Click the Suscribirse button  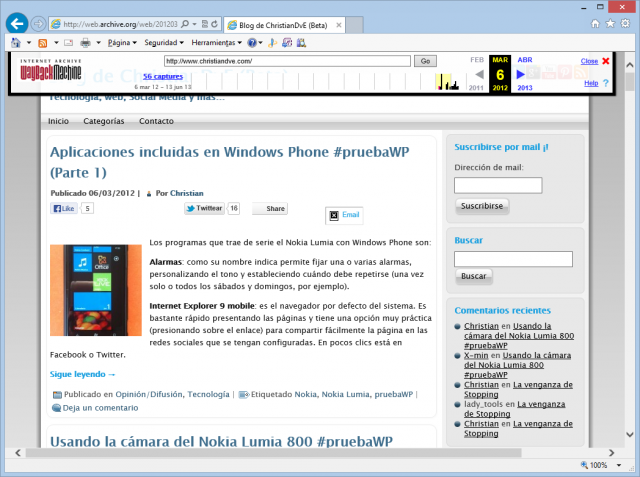point(482,206)
